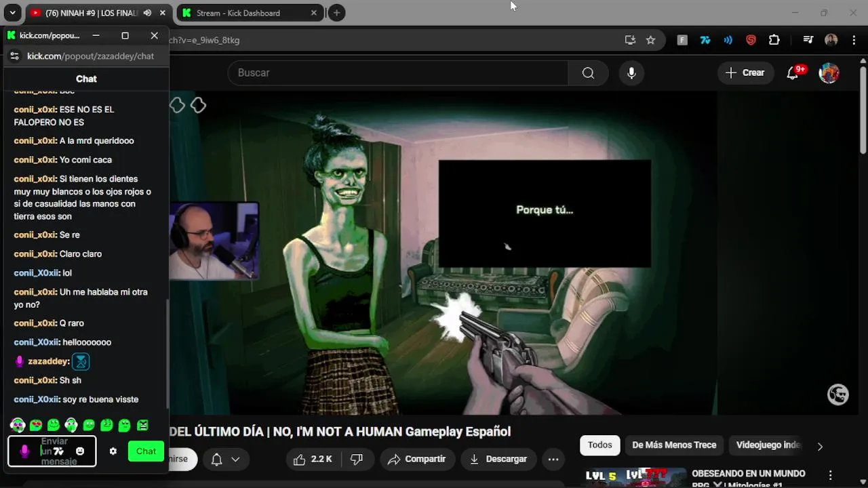The image size is (868, 488).
Task: Select the Todos filter chip
Action: click(x=599, y=445)
